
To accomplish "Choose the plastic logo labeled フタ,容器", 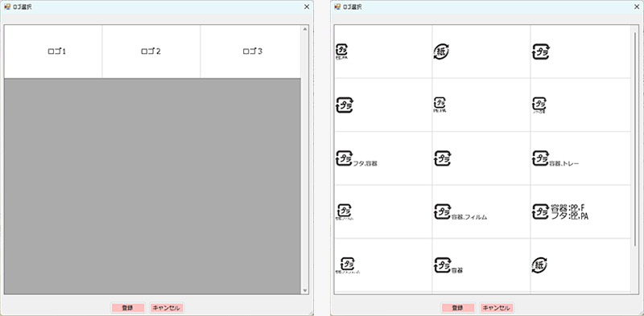I will pos(357,158).
